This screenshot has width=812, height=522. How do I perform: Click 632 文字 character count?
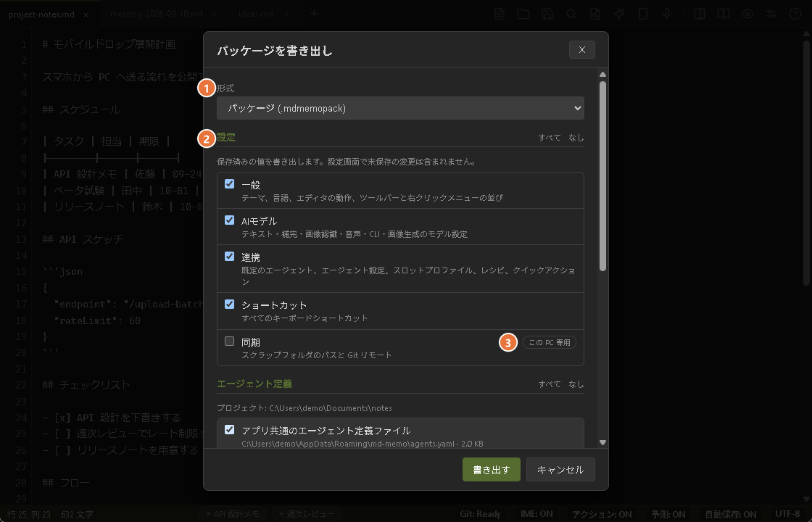77,514
